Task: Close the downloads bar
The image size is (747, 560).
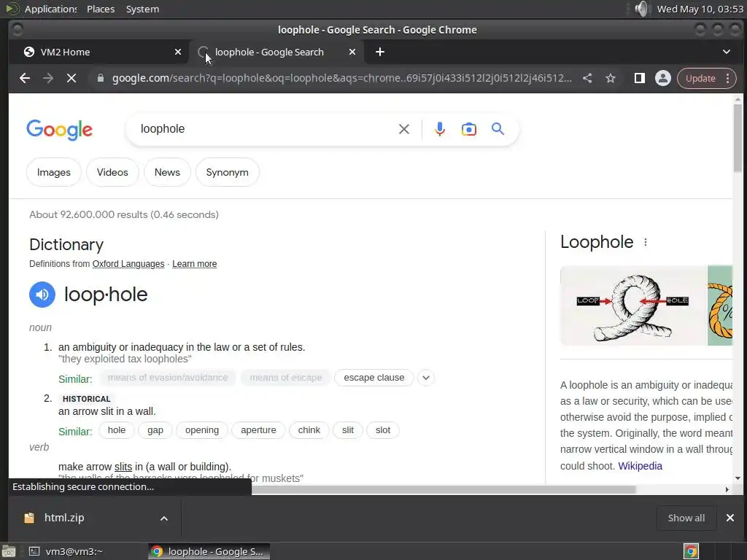Action: pos(729,518)
